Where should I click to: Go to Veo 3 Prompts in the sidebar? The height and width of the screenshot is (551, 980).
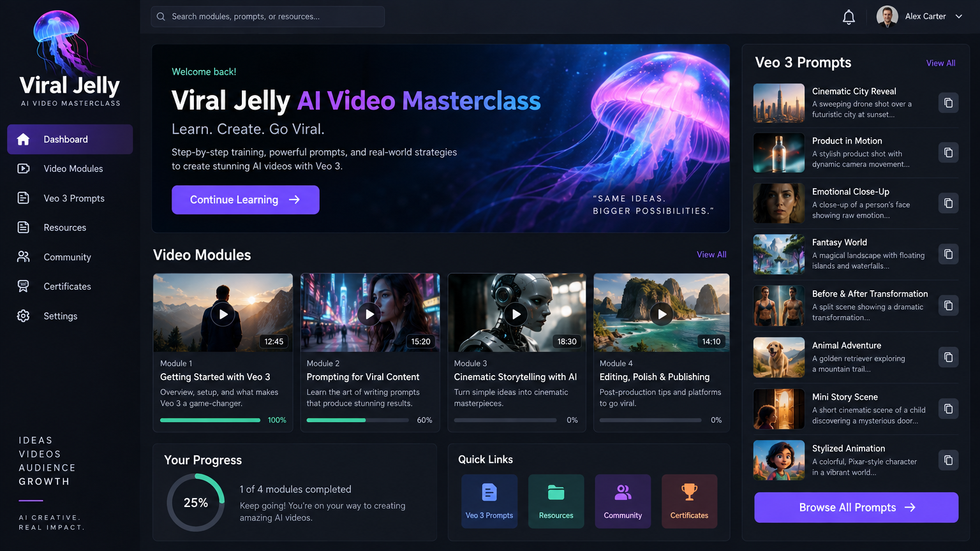[x=70, y=198]
